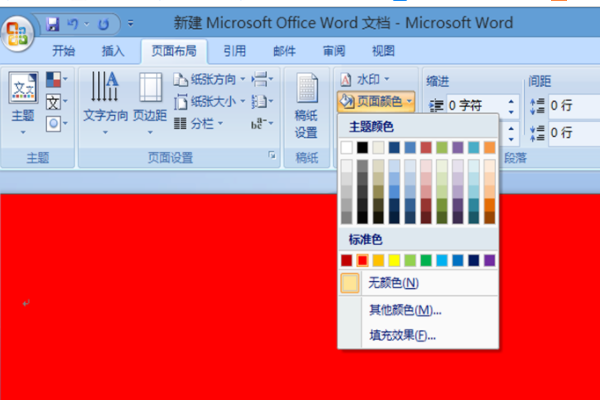Open theme fonts dropdown
This screenshot has width=600, height=400.
pyautogui.click(x=56, y=102)
